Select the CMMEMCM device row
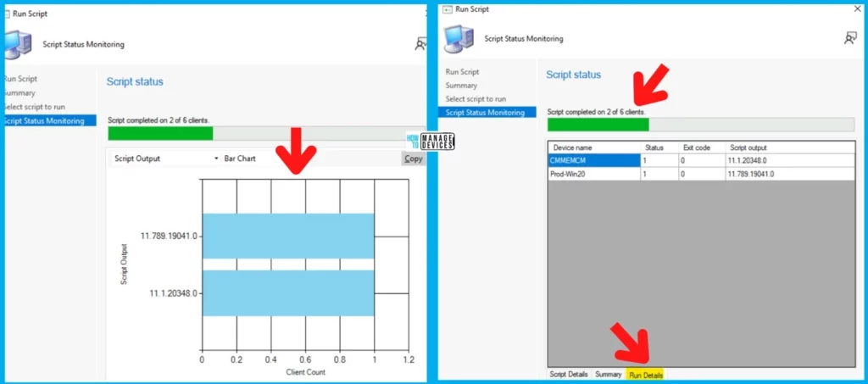The image size is (868, 384). click(x=701, y=160)
